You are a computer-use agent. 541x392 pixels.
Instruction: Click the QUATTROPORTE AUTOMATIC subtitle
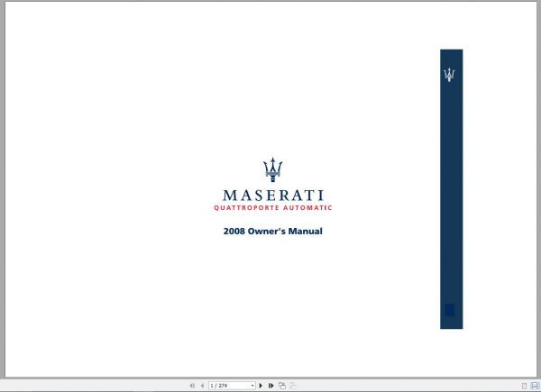point(273,208)
